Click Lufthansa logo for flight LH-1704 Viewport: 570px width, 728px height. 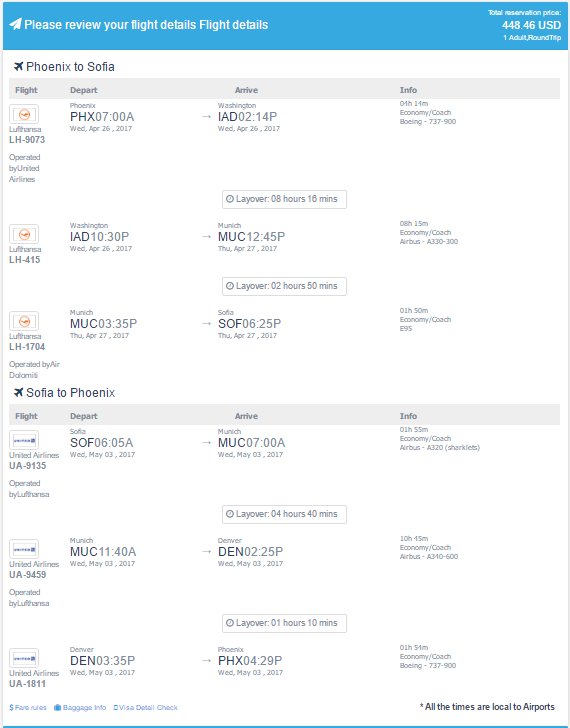coord(24,321)
